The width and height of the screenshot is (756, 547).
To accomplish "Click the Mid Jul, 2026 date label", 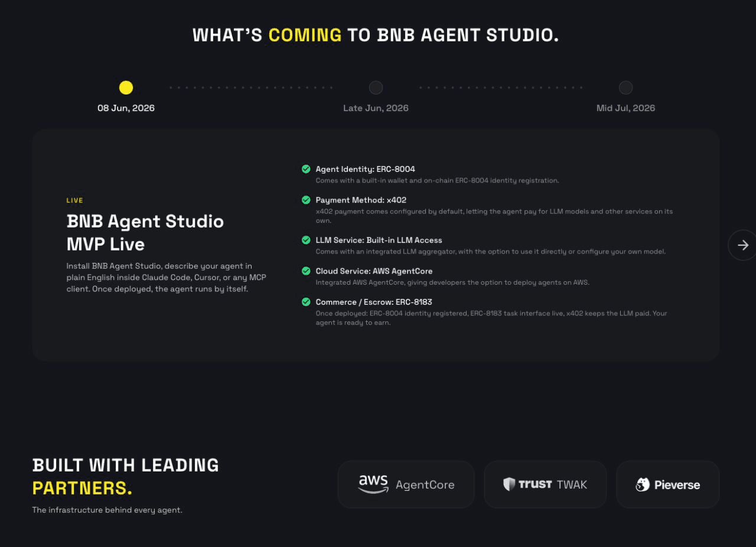I will coord(625,108).
